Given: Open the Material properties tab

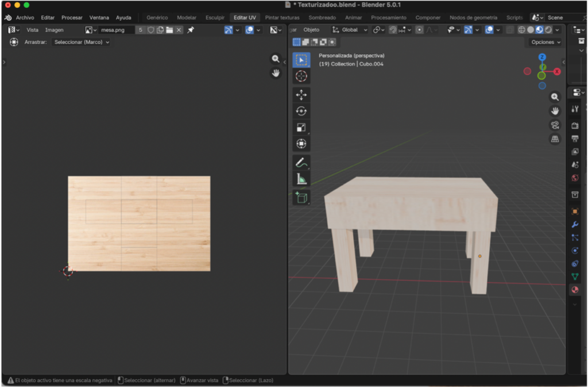Looking at the screenshot, I should [574, 289].
